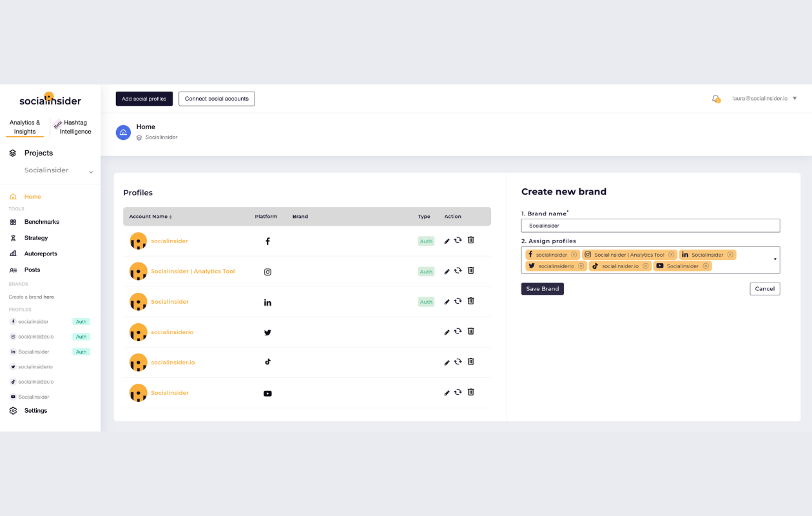The image size is (812, 516).
Task: Click the Connect social accounts button
Action: (217, 99)
